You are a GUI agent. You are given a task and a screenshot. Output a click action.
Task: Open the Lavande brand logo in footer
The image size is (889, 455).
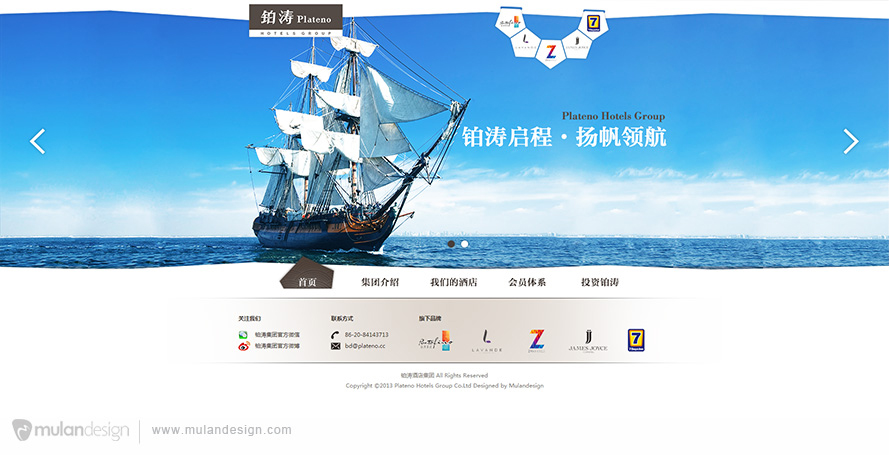(x=486, y=341)
